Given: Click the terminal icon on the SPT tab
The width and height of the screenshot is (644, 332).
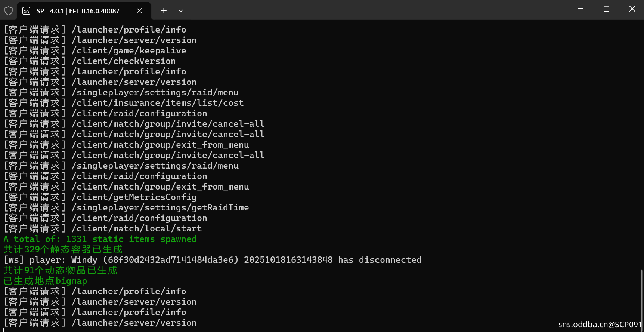Looking at the screenshot, I should click(26, 11).
